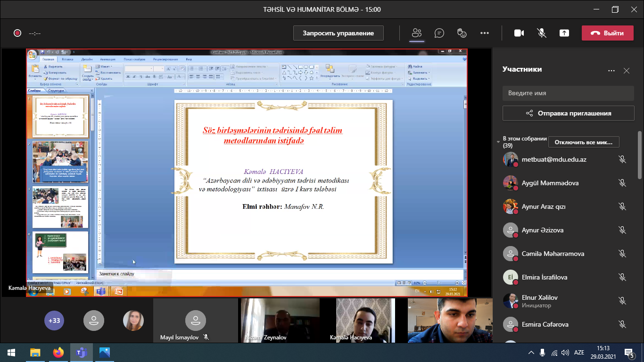644x362 pixels.
Task: Mute everyone with 'Отключить все мик...' button
Action: 584,142
